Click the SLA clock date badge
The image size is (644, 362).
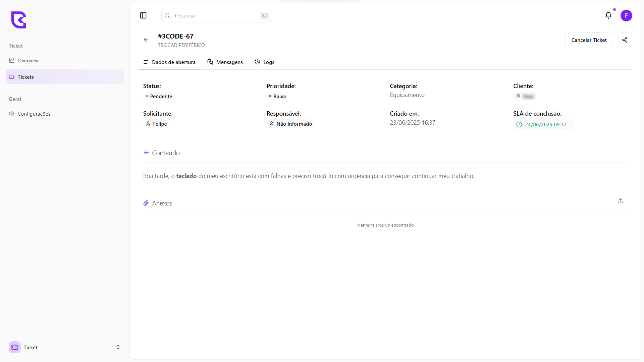pos(543,125)
